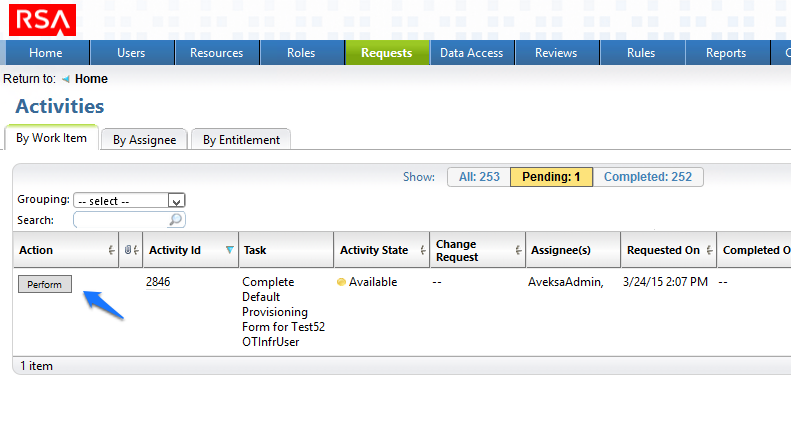Open activity 2846 link
This screenshot has height=433, width=791.
pyautogui.click(x=158, y=282)
